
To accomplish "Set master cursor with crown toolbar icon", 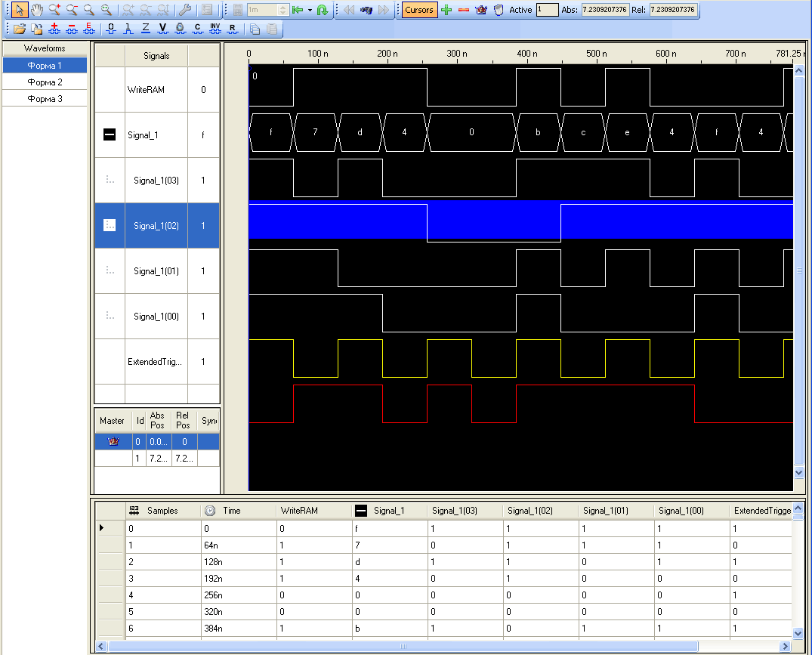I will [481, 11].
